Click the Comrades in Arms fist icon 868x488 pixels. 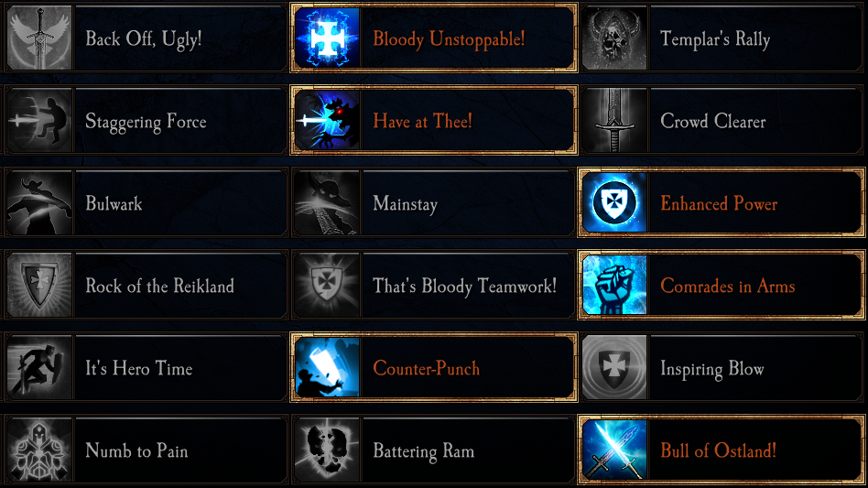click(x=614, y=286)
